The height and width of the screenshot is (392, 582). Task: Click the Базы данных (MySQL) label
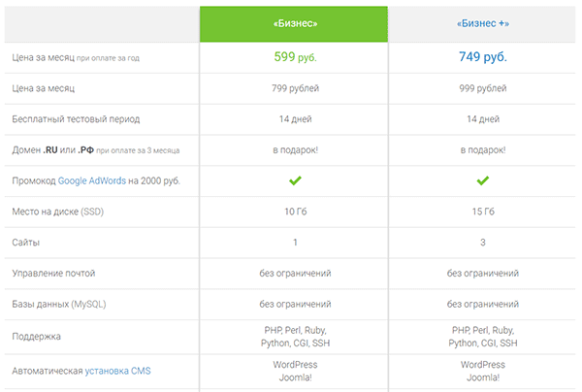point(58,304)
